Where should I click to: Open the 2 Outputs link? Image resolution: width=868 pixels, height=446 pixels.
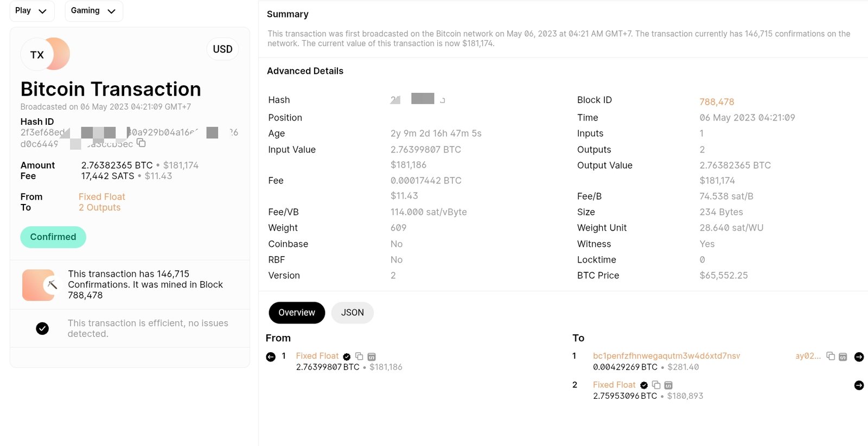(99, 208)
